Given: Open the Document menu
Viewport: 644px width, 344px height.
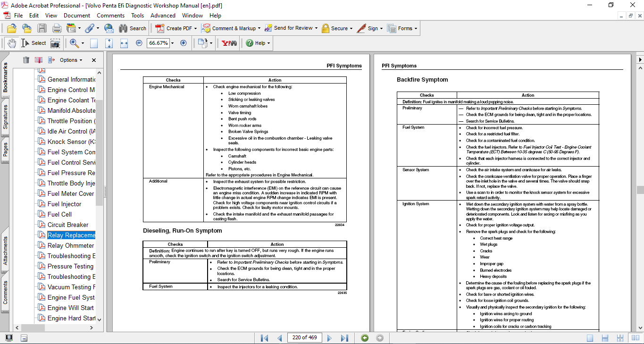Looking at the screenshot, I should click(x=77, y=16).
